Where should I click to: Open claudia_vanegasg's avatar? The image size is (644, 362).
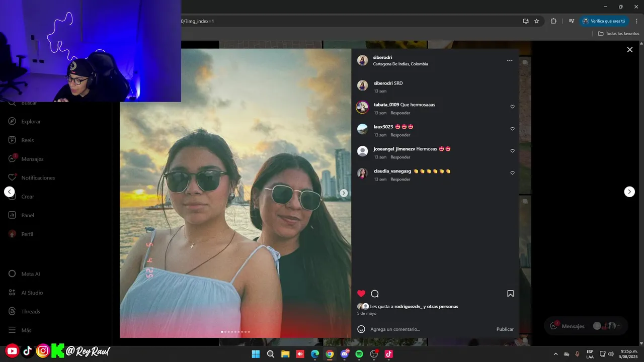[x=362, y=173]
